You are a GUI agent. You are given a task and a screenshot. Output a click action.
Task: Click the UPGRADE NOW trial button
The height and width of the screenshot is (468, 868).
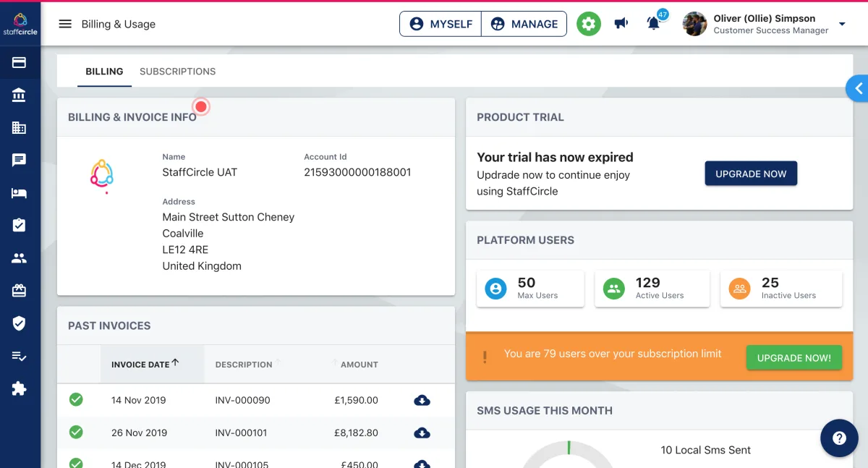click(751, 174)
